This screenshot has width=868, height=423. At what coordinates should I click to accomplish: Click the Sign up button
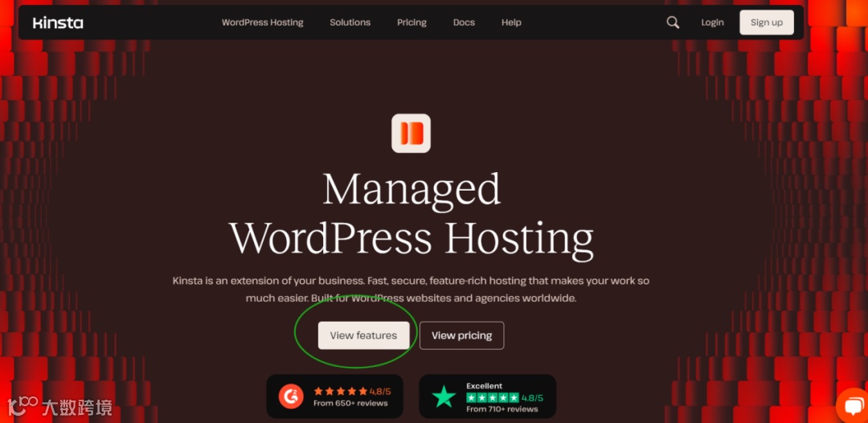pos(767,23)
